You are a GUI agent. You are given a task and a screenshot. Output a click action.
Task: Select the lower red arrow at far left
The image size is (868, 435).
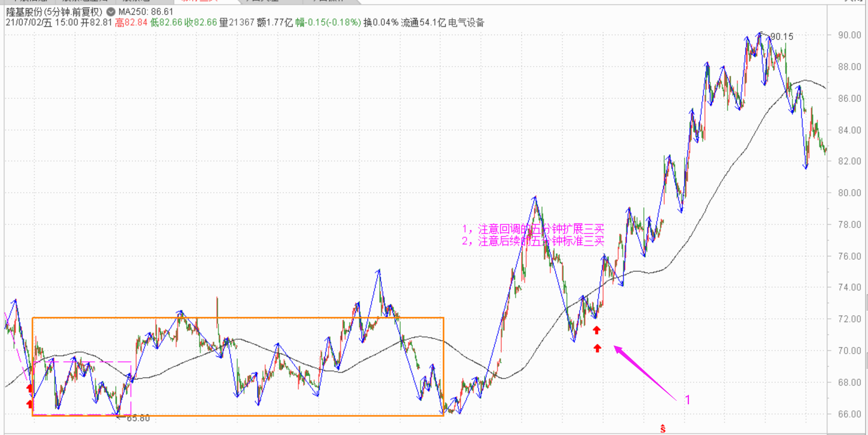coord(30,404)
